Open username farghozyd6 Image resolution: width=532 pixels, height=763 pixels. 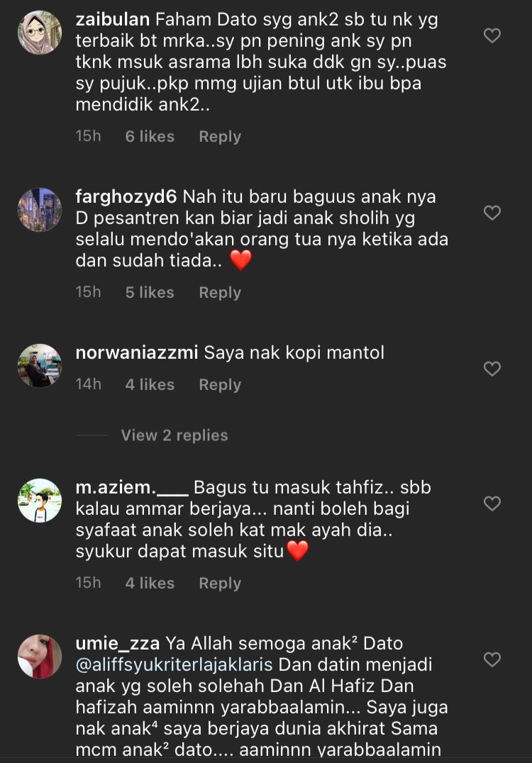[x=126, y=197]
